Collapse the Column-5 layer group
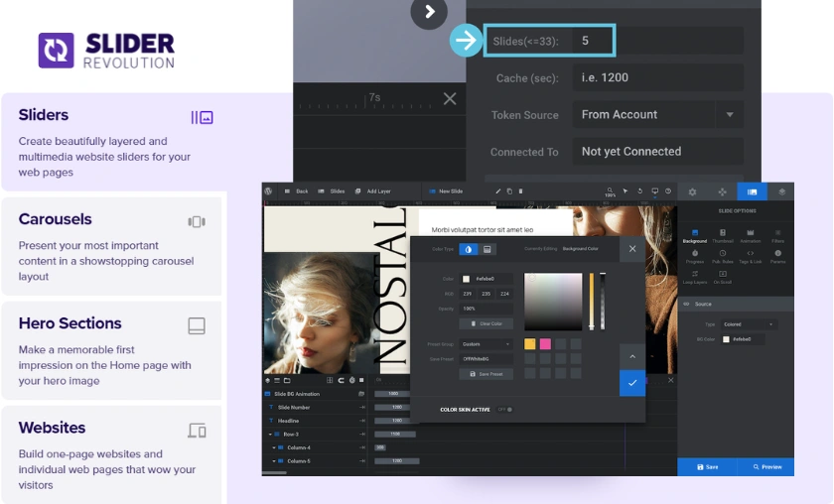Viewport: 834px width, 504px height. point(274,461)
